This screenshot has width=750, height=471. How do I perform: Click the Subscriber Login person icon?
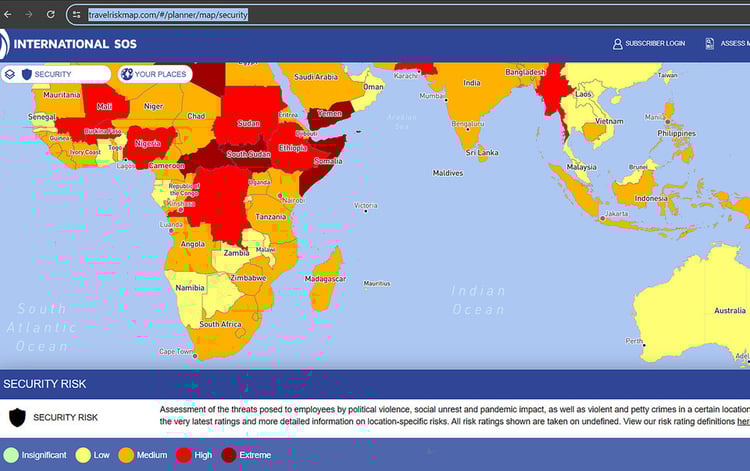tap(617, 44)
